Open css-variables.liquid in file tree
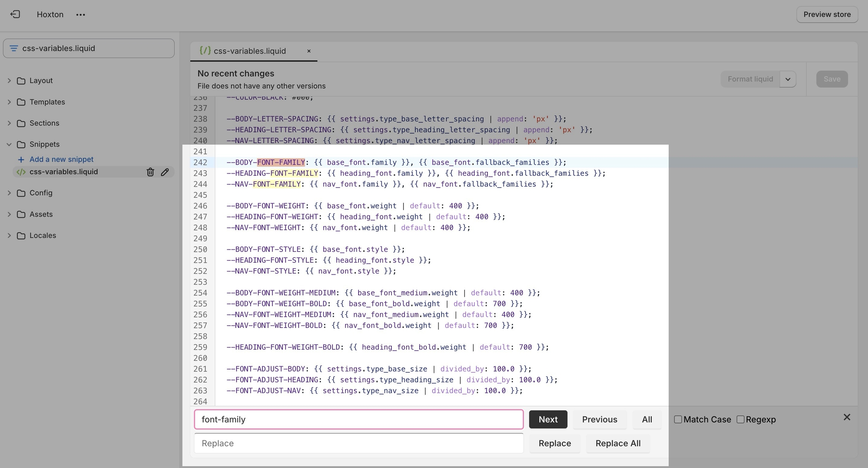The image size is (868, 468). click(x=64, y=172)
